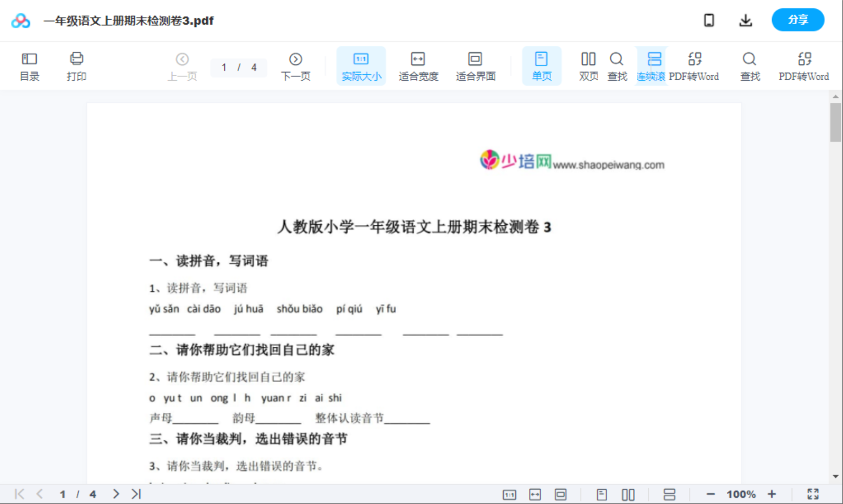Enable 双页 two-page layout
The image size is (843, 504).
coord(588,65)
